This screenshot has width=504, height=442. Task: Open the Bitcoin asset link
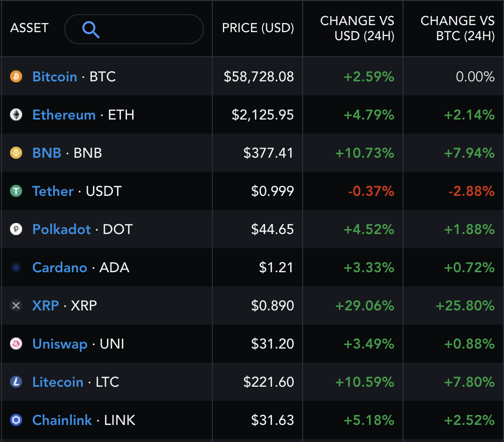tap(55, 77)
